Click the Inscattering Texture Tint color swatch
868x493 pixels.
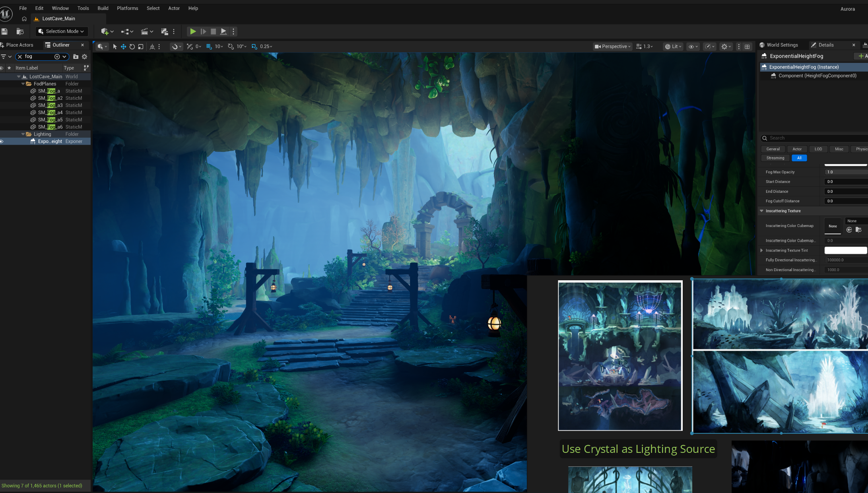[x=845, y=250]
